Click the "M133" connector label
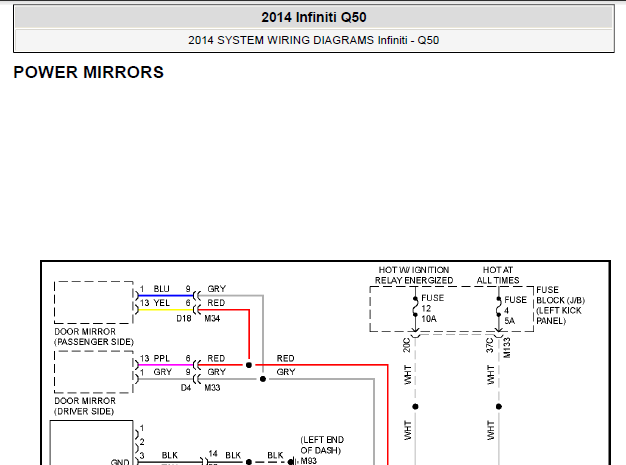This screenshot has height=465, width=626. [507, 347]
